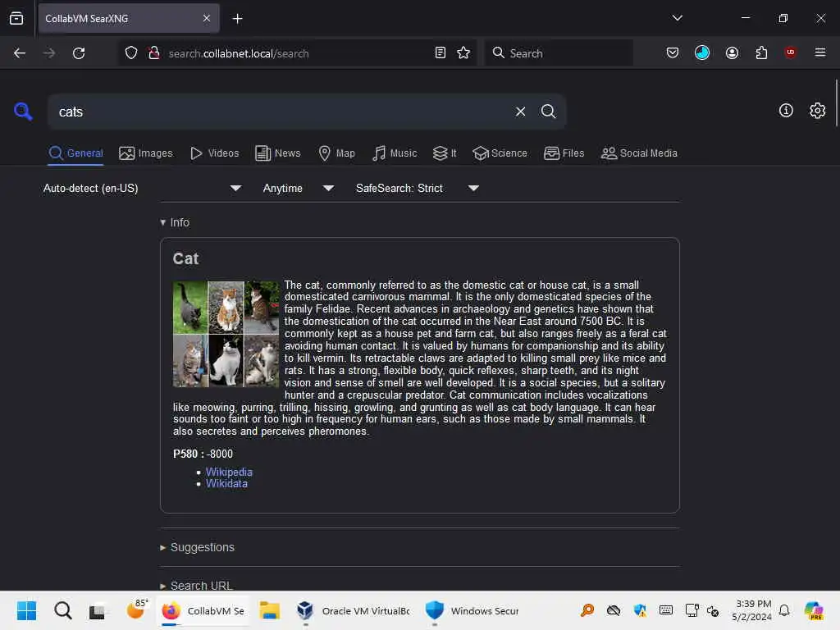
Task: Reload the current page
Action: click(x=79, y=53)
